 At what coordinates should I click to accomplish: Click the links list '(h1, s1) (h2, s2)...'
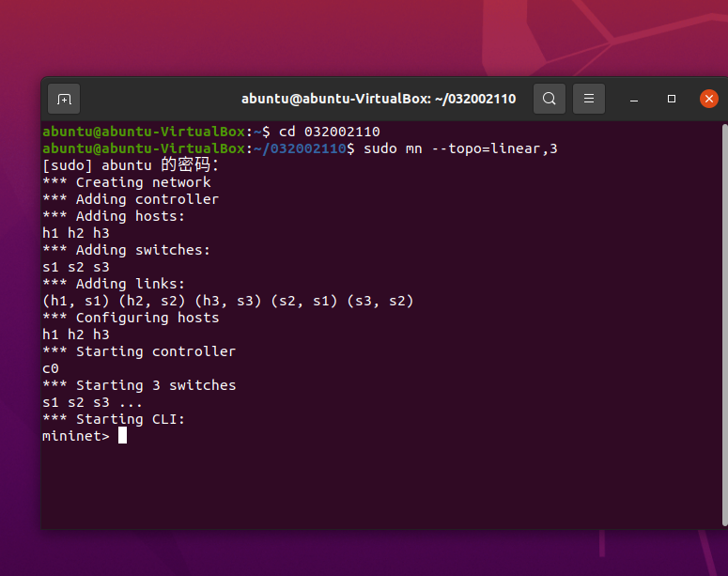click(228, 301)
